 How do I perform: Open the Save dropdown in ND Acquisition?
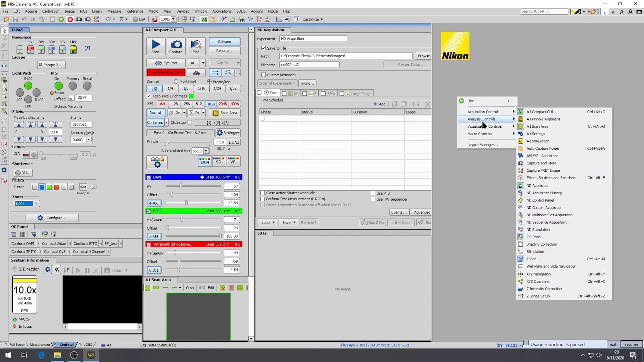coord(289,222)
